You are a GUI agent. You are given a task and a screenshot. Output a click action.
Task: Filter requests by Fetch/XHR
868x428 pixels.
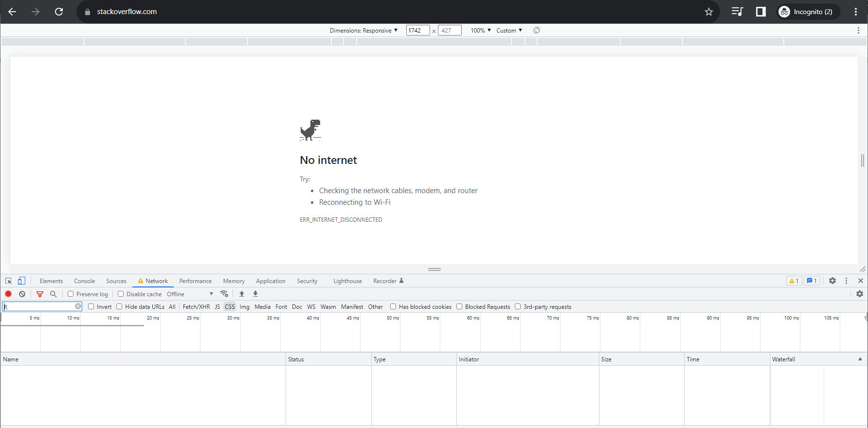pos(196,306)
